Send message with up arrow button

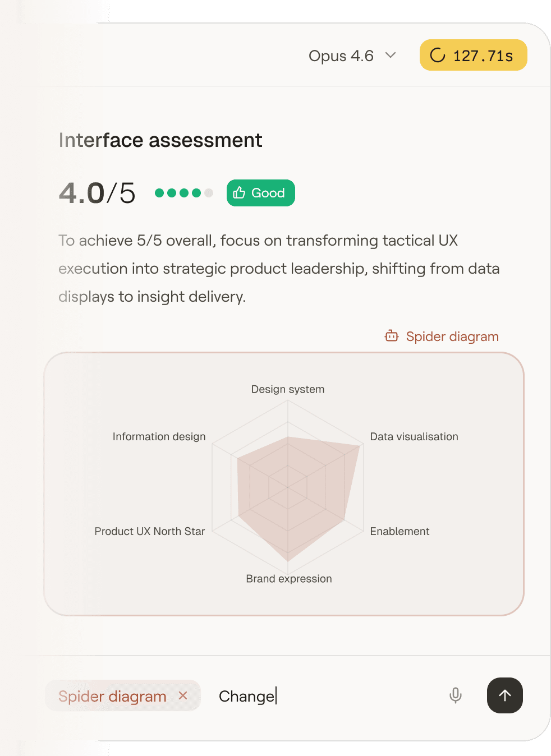pos(504,695)
